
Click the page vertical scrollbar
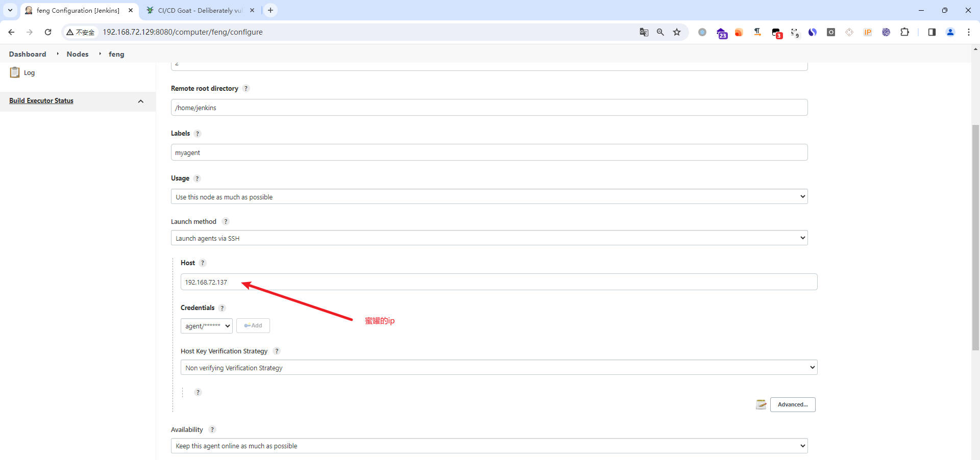click(x=975, y=238)
